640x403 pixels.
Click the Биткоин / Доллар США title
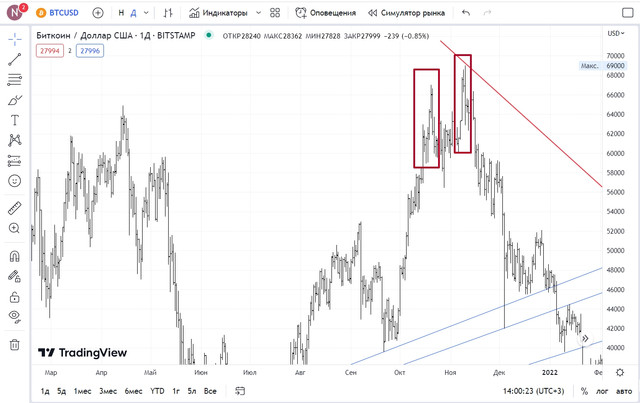tap(116, 35)
